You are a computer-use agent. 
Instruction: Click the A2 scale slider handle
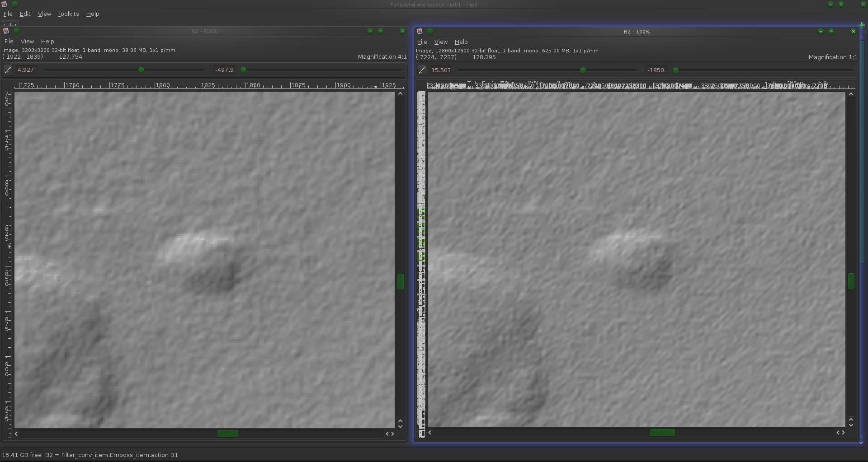141,70
